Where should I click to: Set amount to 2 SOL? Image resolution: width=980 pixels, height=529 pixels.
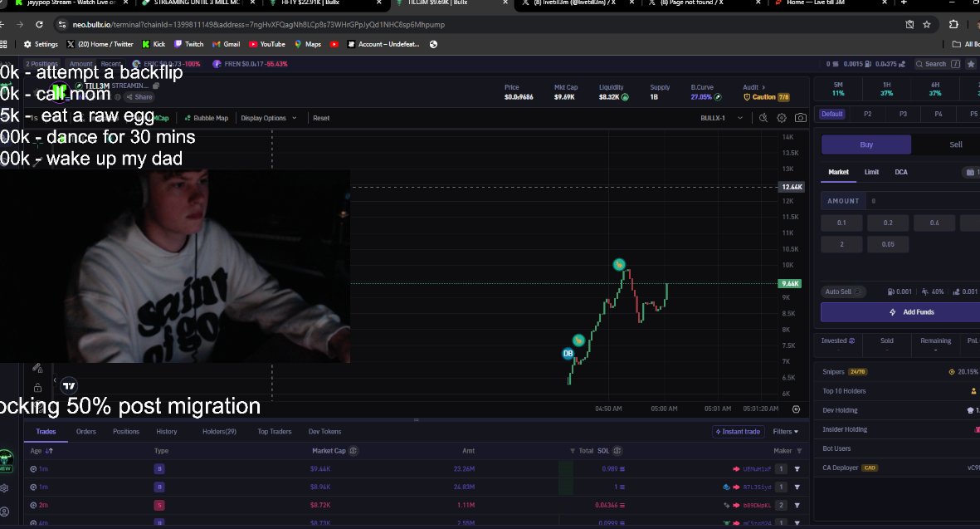[x=841, y=244]
